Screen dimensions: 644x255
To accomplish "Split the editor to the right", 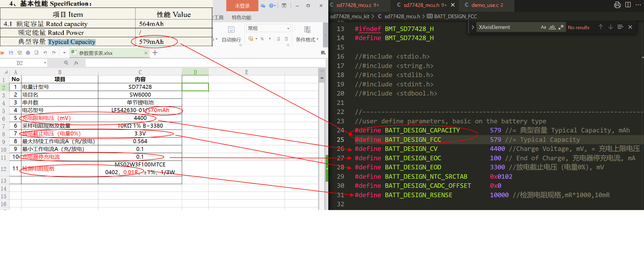I will pyautogui.click(x=628, y=5).
